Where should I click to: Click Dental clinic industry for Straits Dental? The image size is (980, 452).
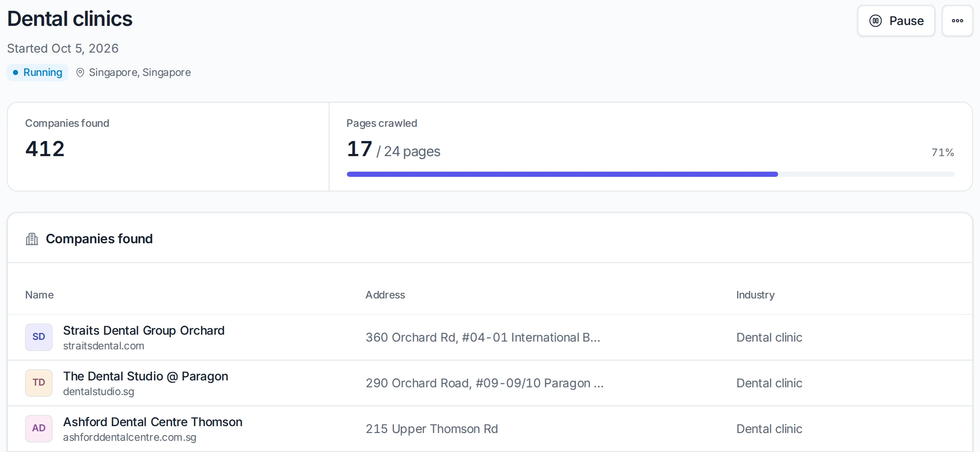(x=769, y=337)
